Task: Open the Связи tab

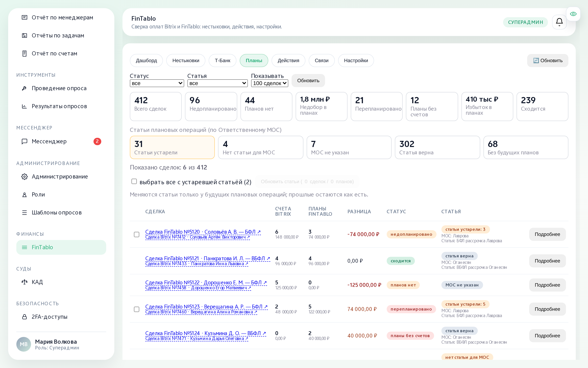Action: coord(321,60)
